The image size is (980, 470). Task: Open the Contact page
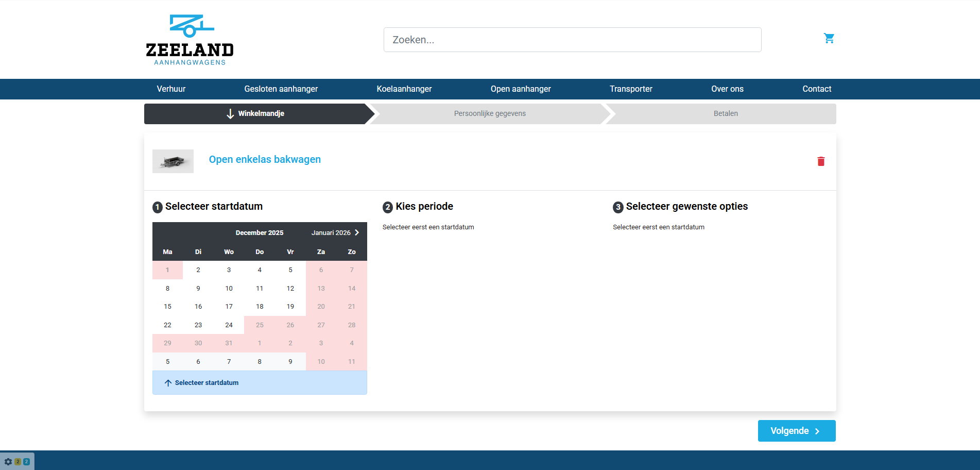(x=816, y=89)
